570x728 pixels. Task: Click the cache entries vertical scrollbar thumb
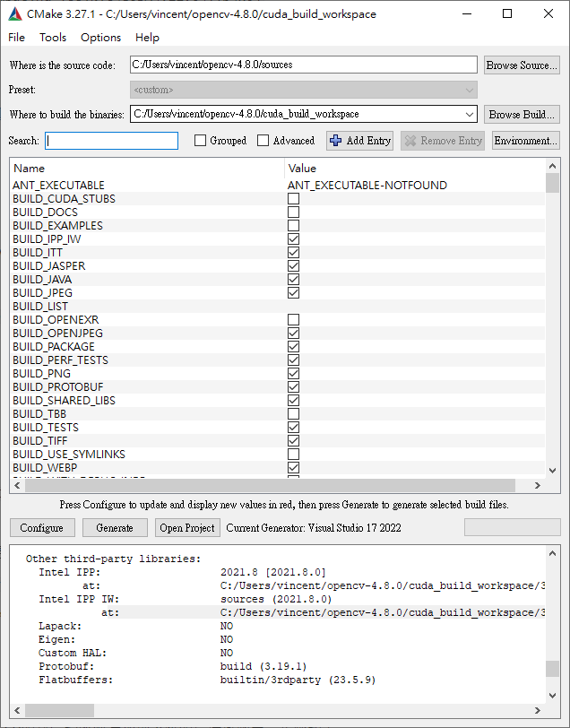tap(552, 183)
